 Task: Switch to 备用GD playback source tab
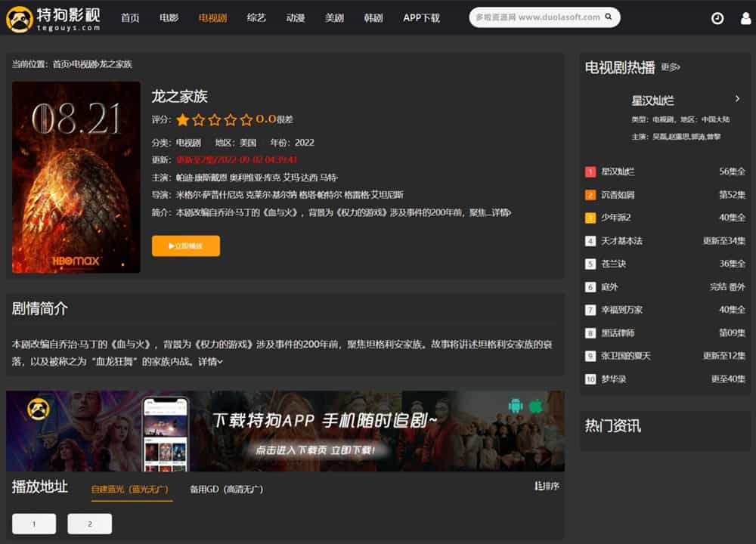[x=227, y=489]
